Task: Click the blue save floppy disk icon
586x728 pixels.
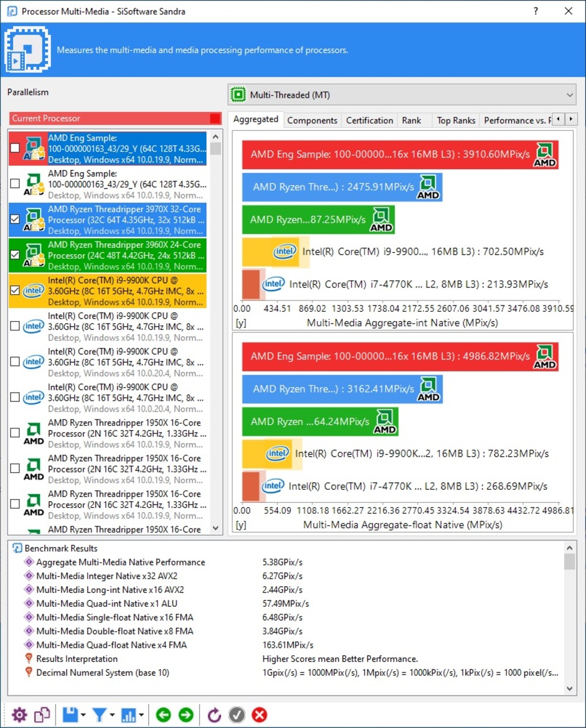Action: click(70, 715)
